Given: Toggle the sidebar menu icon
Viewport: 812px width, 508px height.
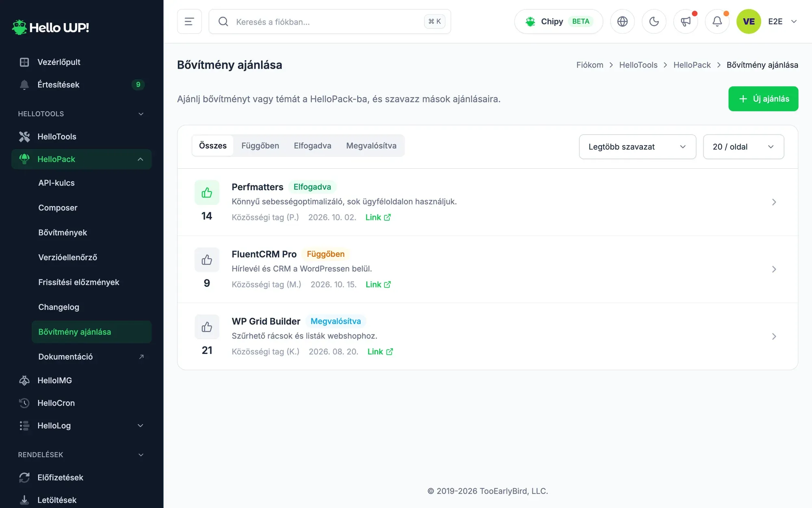Looking at the screenshot, I should (189, 22).
